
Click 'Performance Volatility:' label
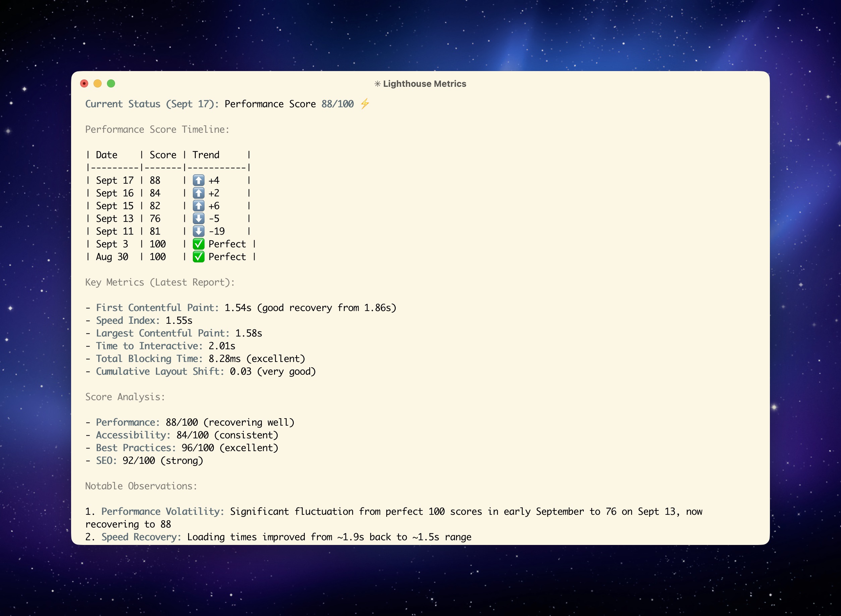pyautogui.click(x=163, y=511)
